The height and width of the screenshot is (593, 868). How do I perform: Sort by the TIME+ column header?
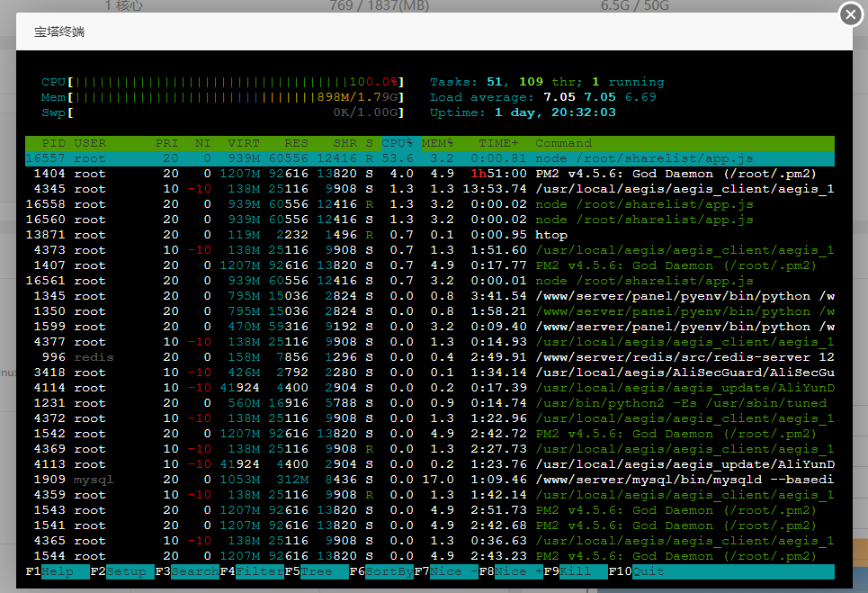pos(499,143)
